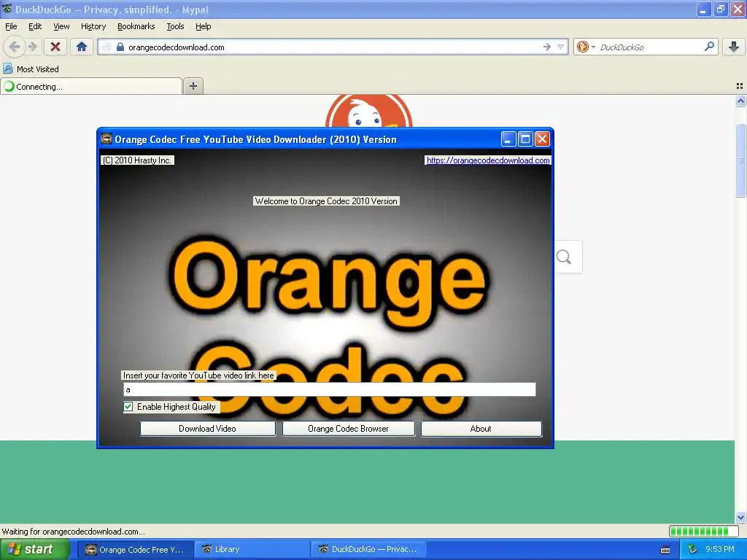Image resolution: width=747 pixels, height=560 pixels.
Task: Open the View menu
Action: (61, 26)
